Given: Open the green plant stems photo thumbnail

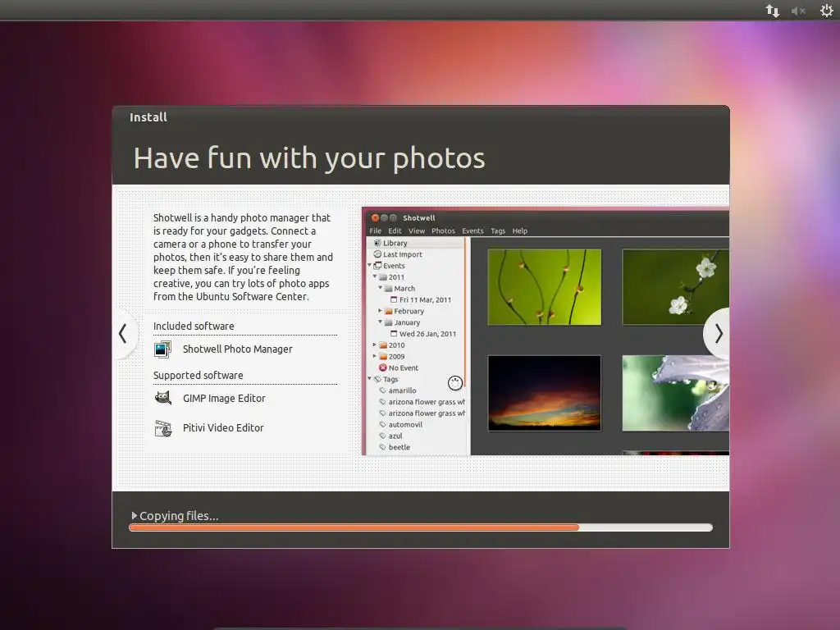Looking at the screenshot, I should coord(545,287).
